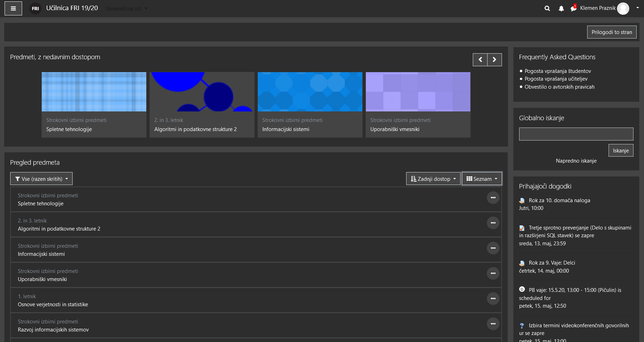Open the Vse (razen skritih) filter dropdown
The image size is (644, 342).
click(41, 179)
